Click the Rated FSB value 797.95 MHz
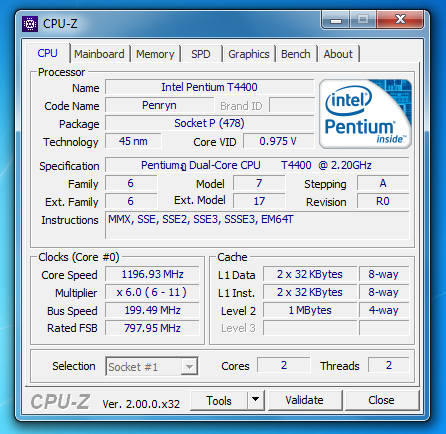 pyautogui.click(x=152, y=328)
